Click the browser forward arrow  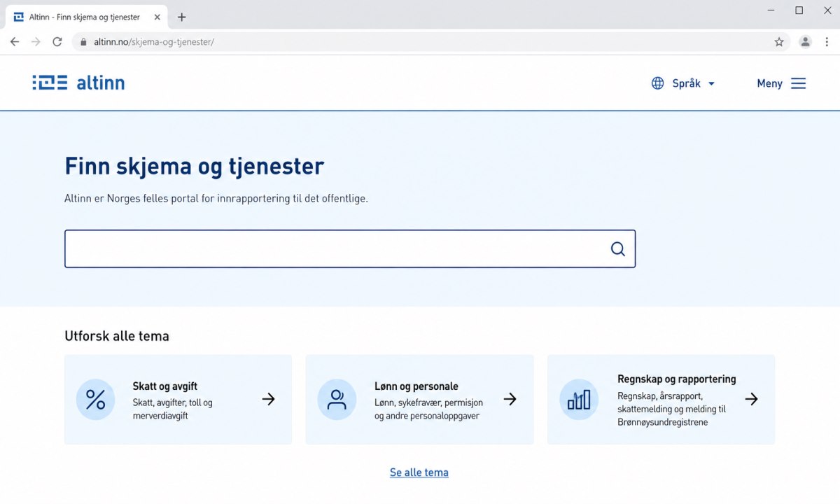(x=36, y=42)
